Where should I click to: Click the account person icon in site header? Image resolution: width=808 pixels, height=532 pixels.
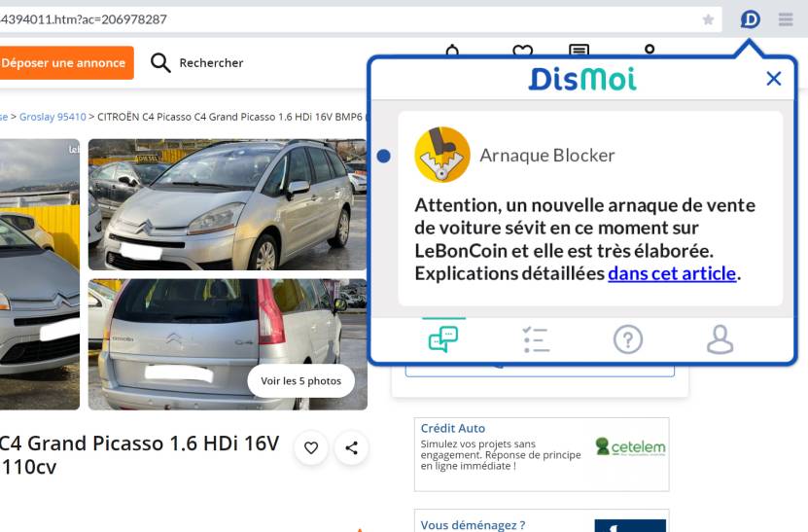[x=650, y=50]
